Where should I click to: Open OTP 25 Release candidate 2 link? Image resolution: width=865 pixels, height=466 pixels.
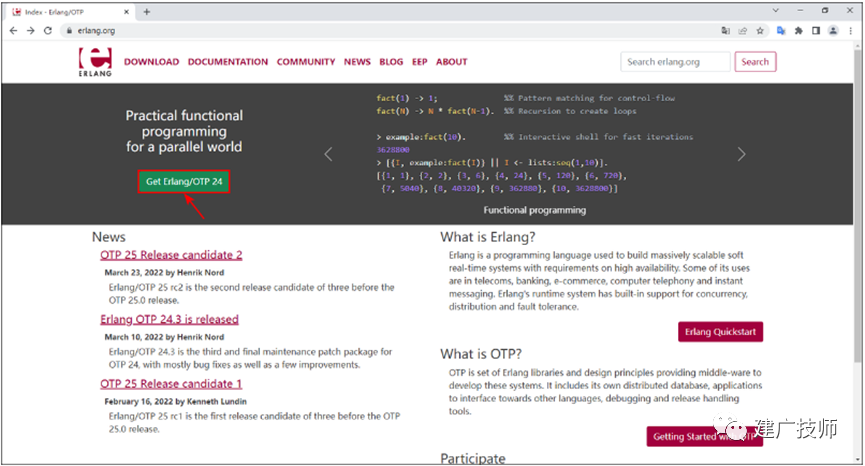tap(171, 255)
